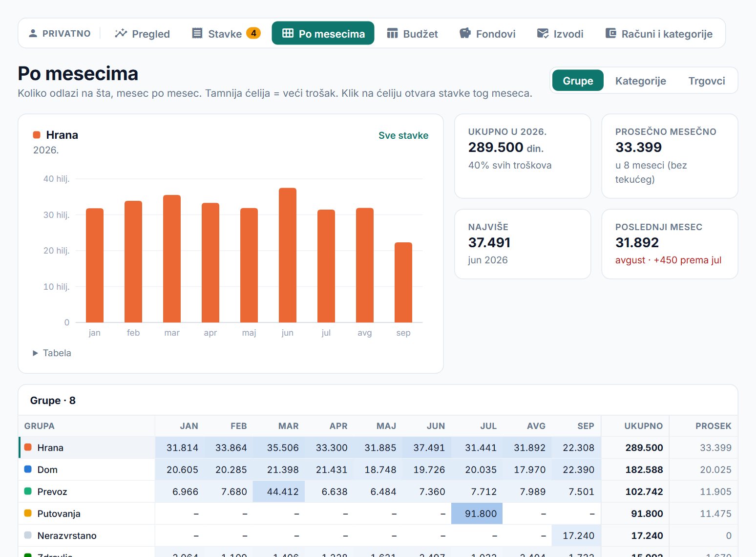Click the checkmark icon of Izvodi

pos(543,33)
